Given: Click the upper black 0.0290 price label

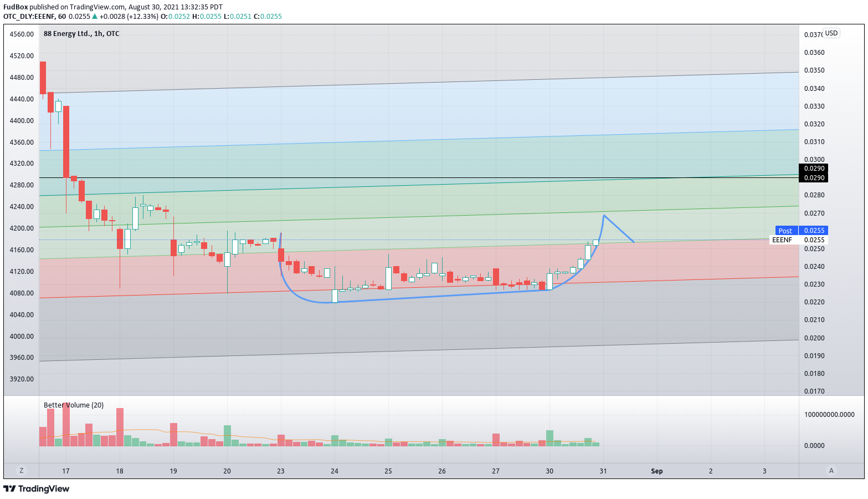Looking at the screenshot, I should coord(814,169).
